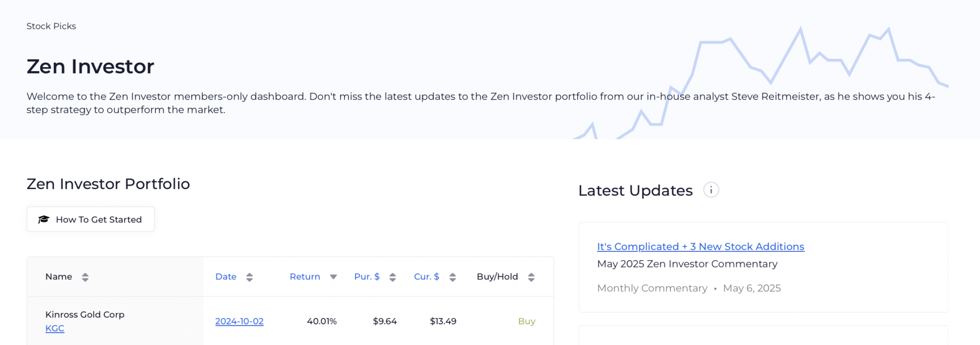Toggle Return column sort arrow
Screen dimensions: 980x345
[x=333, y=277]
